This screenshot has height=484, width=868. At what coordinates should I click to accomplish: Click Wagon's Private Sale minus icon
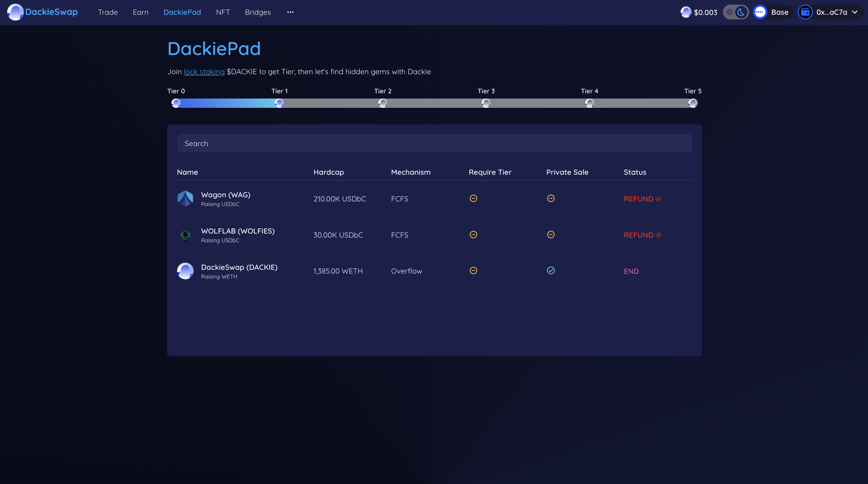(x=551, y=198)
